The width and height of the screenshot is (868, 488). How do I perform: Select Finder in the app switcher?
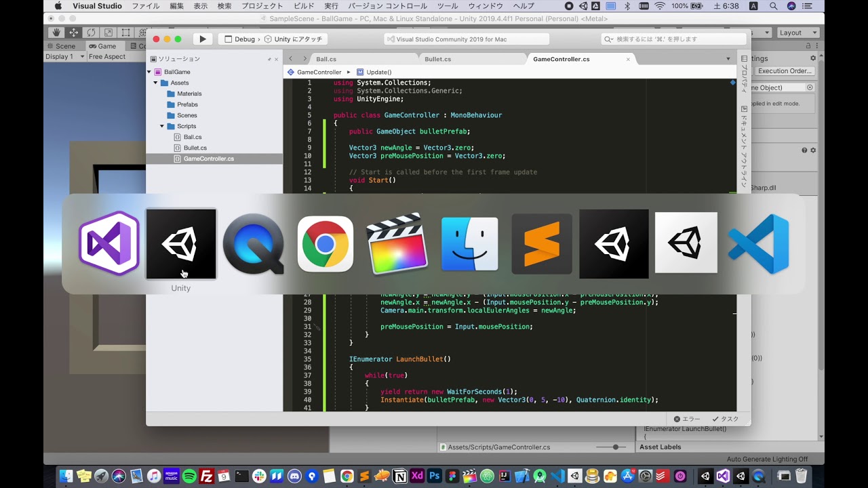470,244
